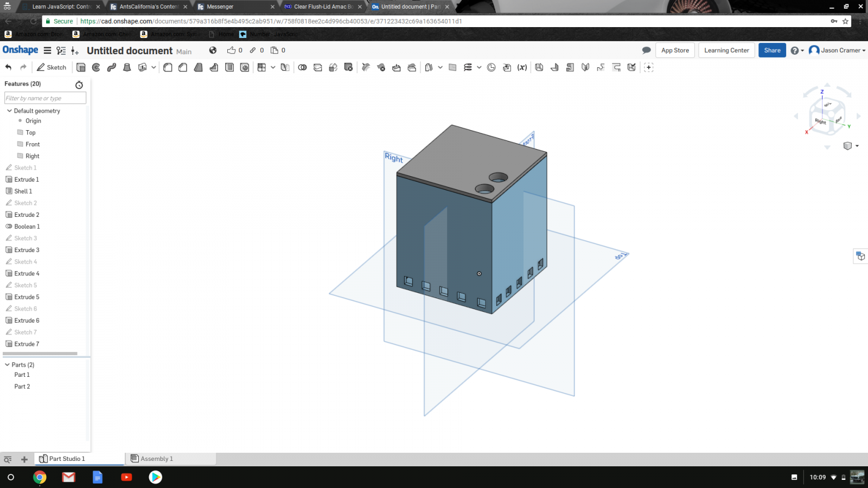
Task: Activate the Boolean tool icon
Action: pos(302,67)
